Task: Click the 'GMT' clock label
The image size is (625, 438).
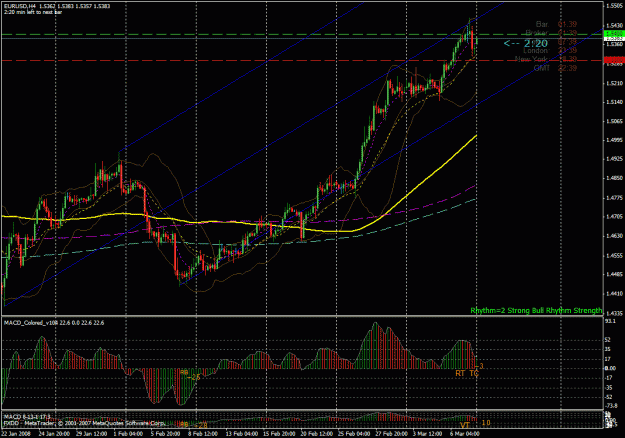Action: (542, 68)
